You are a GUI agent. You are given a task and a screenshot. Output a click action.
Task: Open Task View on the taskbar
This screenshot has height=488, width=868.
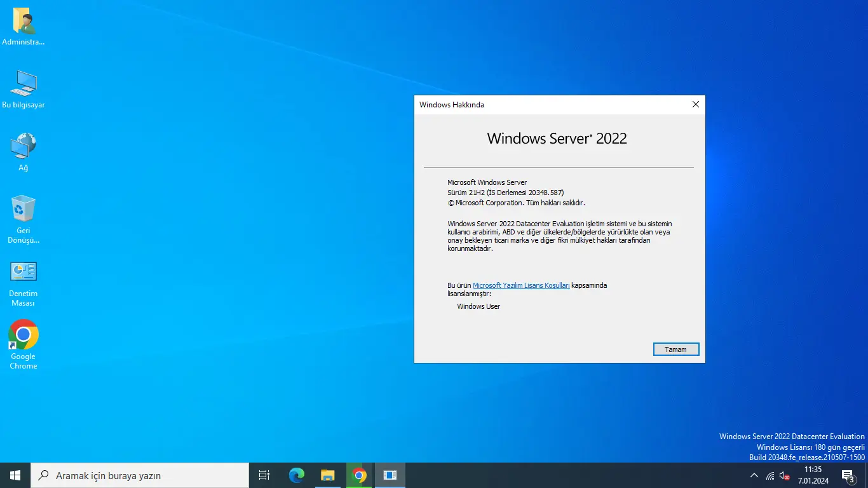point(264,475)
